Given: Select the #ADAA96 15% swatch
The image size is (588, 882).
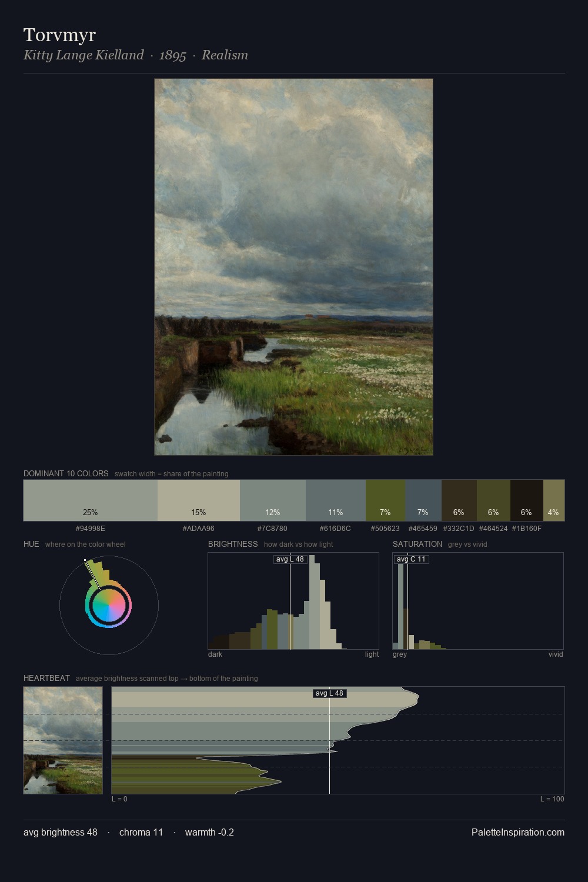Looking at the screenshot, I should point(199,500).
